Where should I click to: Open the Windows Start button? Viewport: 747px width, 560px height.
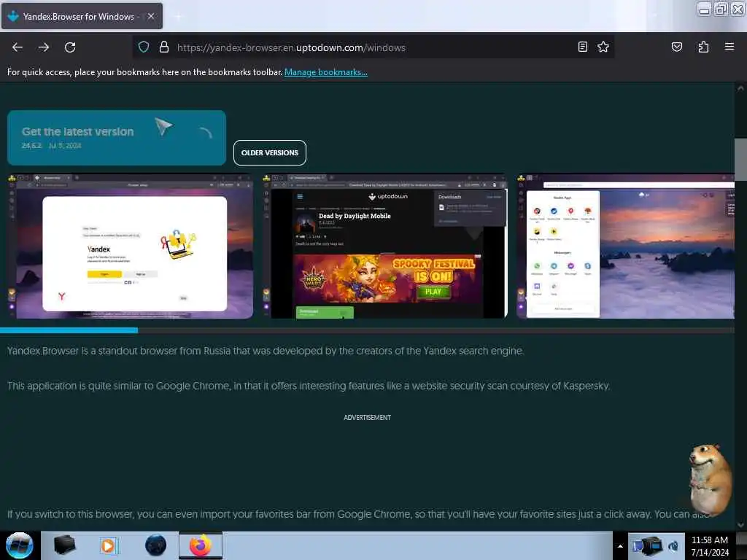click(19, 545)
